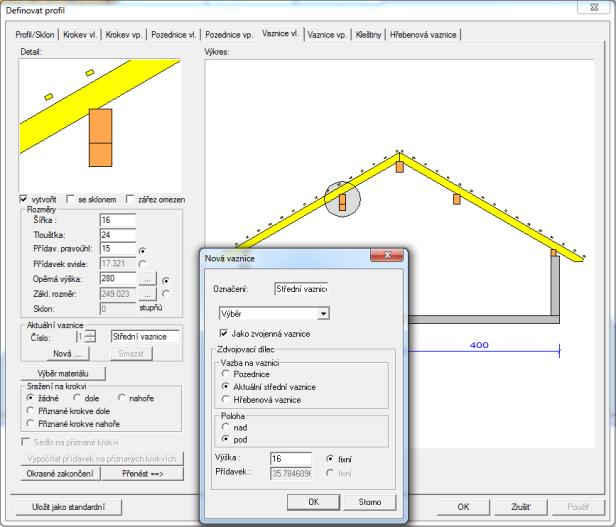The width and height of the screenshot is (616, 527).
Task: Select the Opěrná výška radio button
Action: pyautogui.click(x=166, y=281)
